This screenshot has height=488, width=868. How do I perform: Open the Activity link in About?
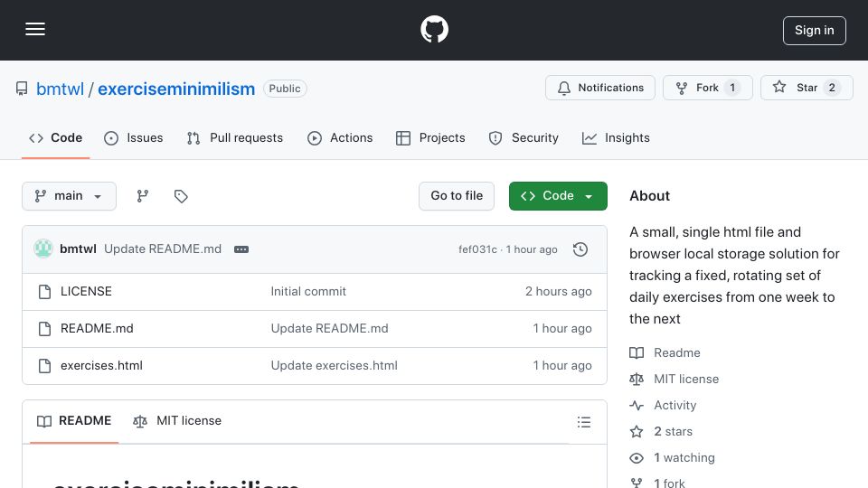[x=675, y=405]
